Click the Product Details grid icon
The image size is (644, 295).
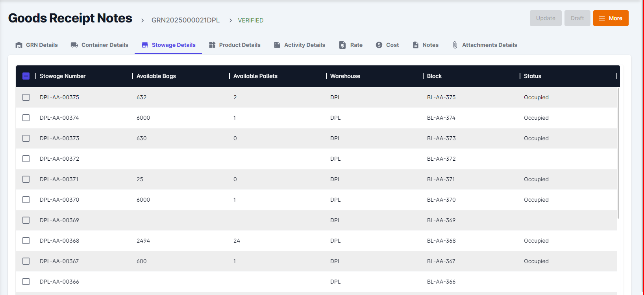pos(212,45)
